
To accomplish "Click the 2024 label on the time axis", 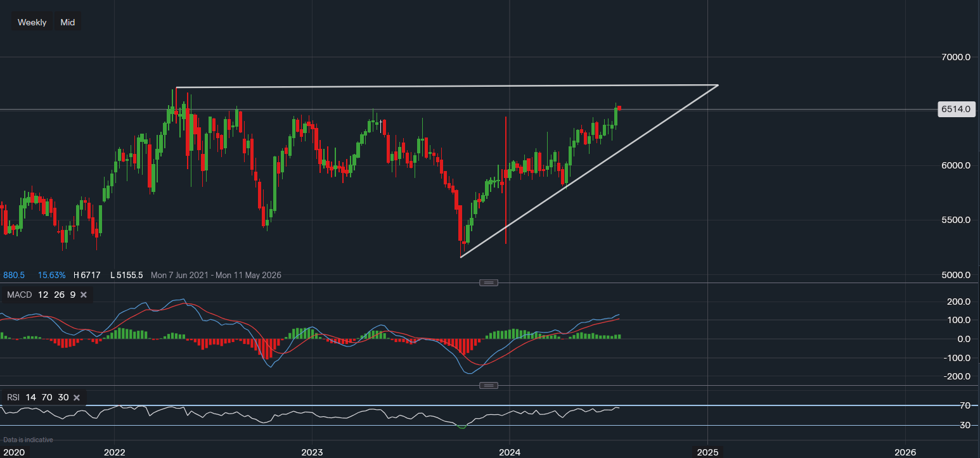I will click(x=510, y=452).
